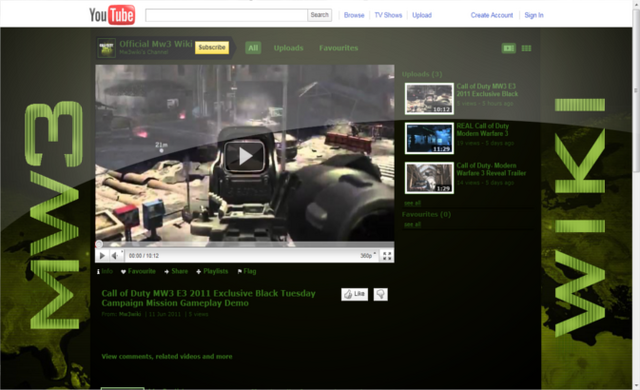
Task: Open 'Call of Duty MW3 E3 2011 Exclusive Black' title
Action: point(487,90)
